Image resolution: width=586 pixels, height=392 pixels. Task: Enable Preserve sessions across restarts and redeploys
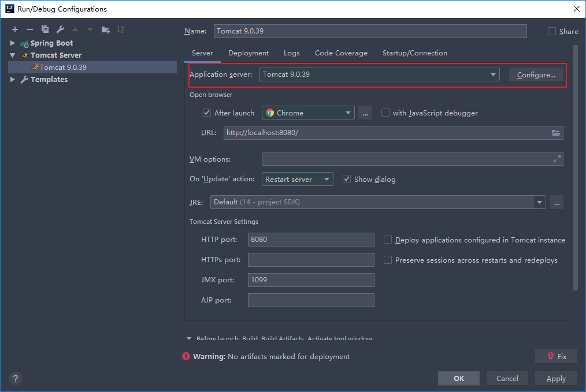(x=388, y=260)
